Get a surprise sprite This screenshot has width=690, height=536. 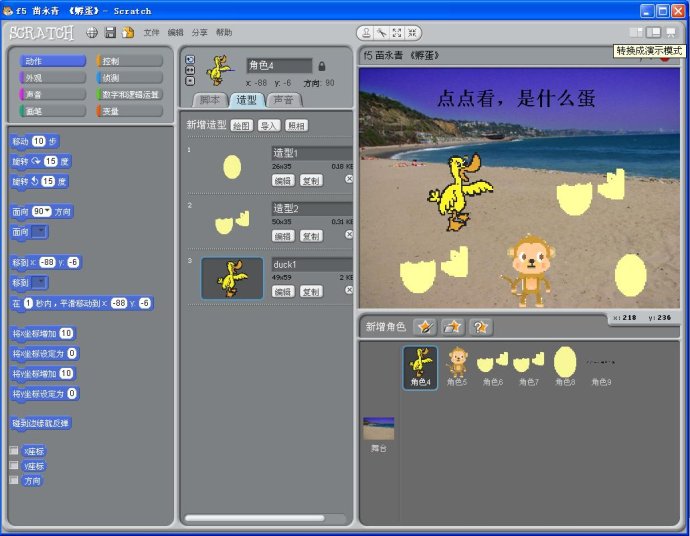pyautogui.click(x=481, y=327)
